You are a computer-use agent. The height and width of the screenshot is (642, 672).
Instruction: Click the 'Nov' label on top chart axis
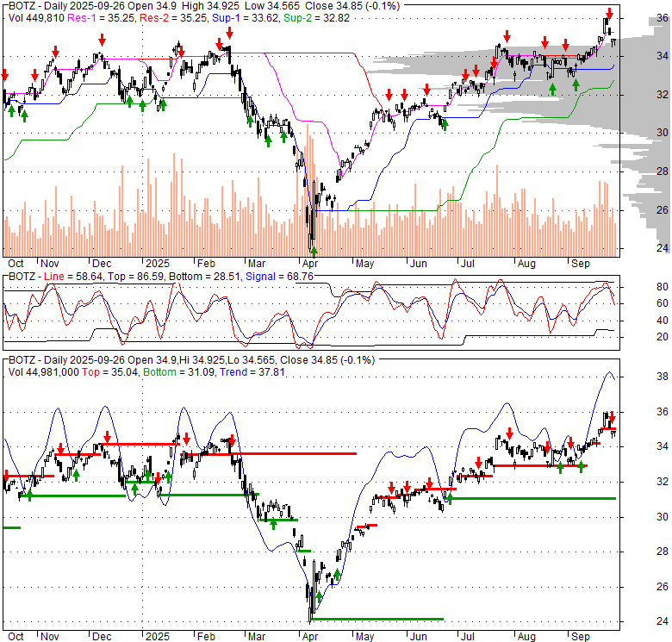pyautogui.click(x=50, y=264)
